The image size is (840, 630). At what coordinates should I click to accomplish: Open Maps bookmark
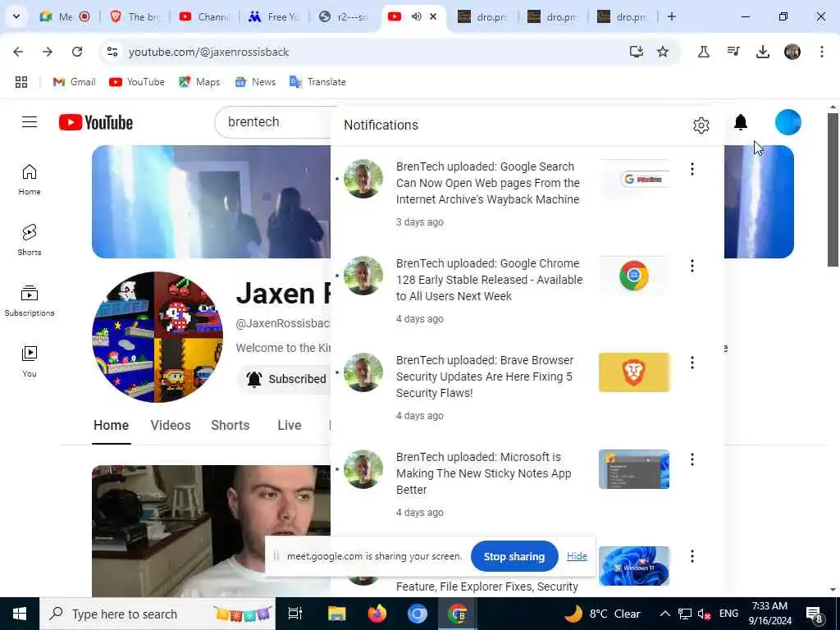(199, 82)
